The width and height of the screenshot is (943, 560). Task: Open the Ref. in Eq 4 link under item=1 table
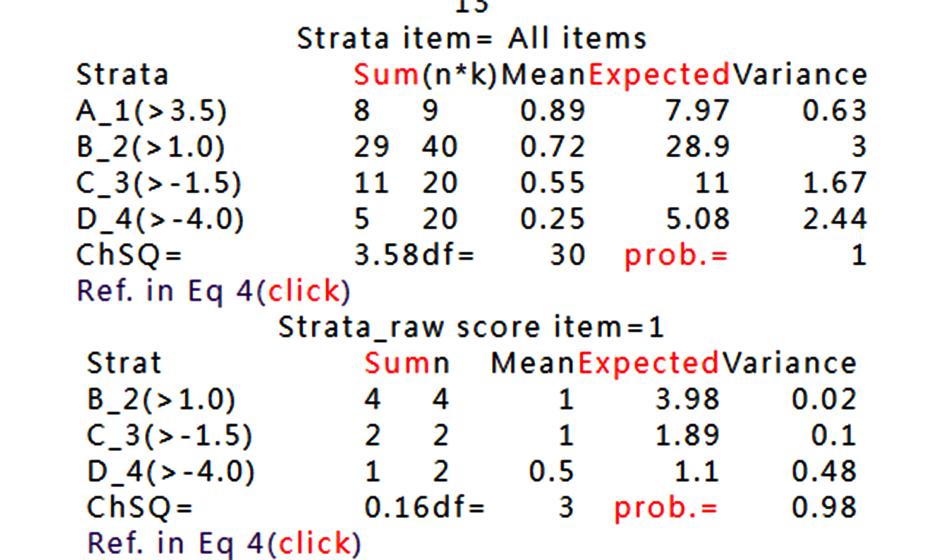224,543
